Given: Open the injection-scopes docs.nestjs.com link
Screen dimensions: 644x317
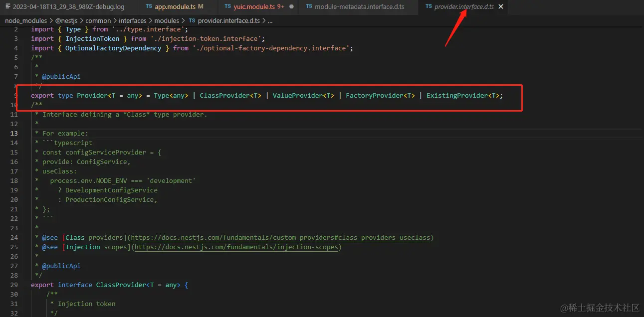Looking at the screenshot, I should 237,247.
